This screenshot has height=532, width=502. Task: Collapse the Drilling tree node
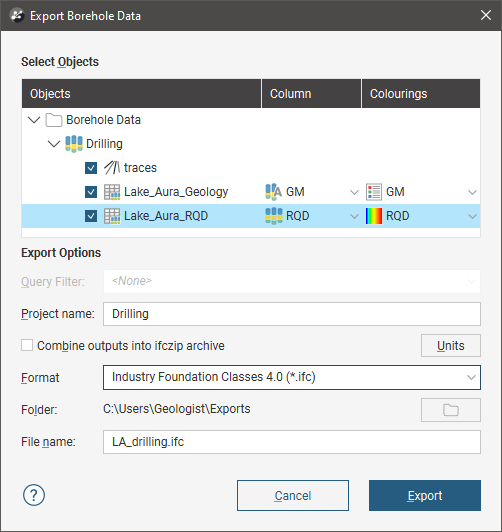54,144
